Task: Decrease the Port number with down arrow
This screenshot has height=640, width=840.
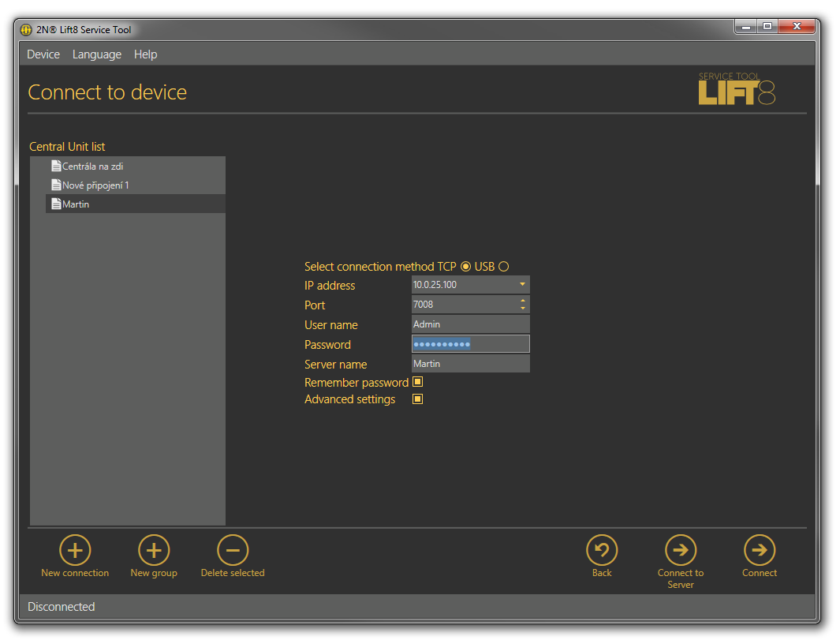Action: (x=523, y=308)
